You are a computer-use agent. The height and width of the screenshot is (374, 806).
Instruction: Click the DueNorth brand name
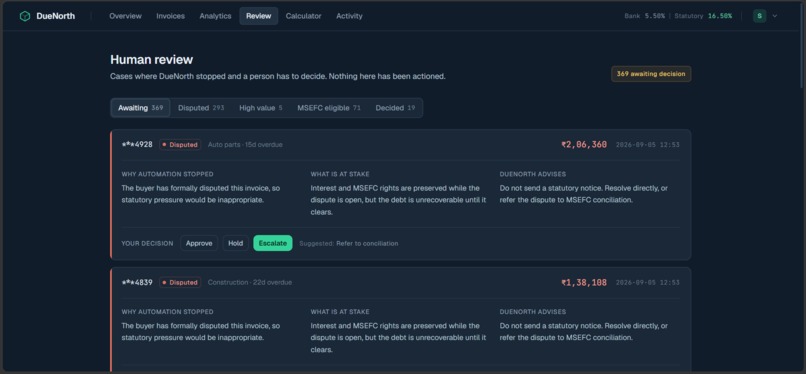click(x=56, y=16)
